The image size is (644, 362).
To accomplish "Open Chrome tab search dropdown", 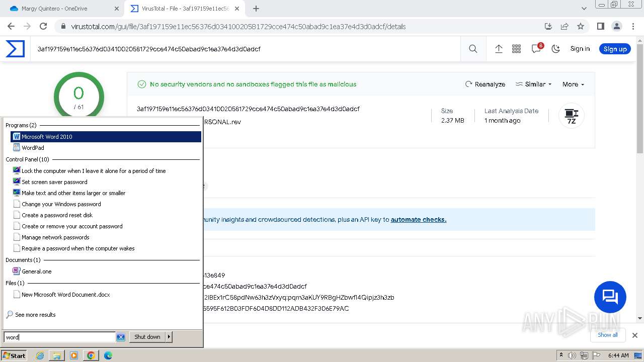I will (584, 9).
